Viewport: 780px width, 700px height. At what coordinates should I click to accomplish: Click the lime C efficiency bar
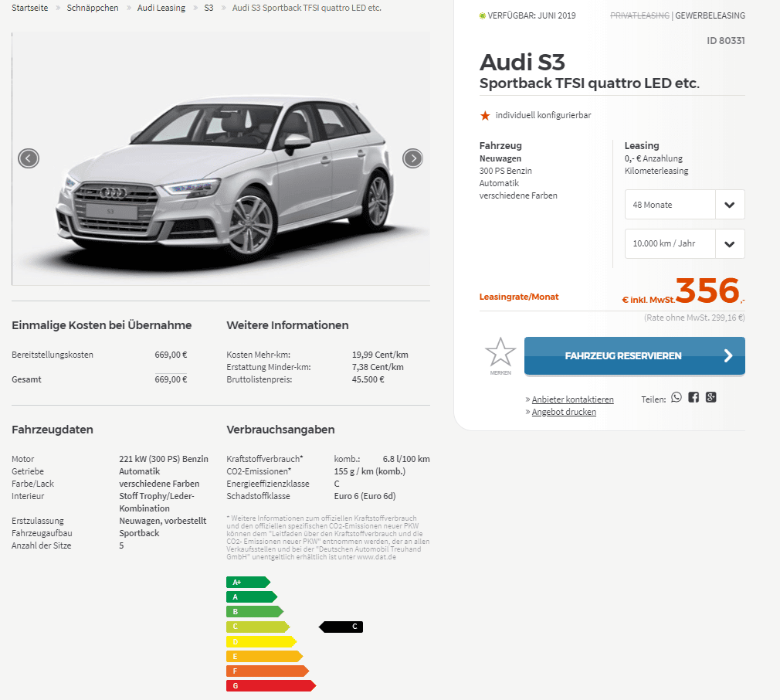click(258, 627)
